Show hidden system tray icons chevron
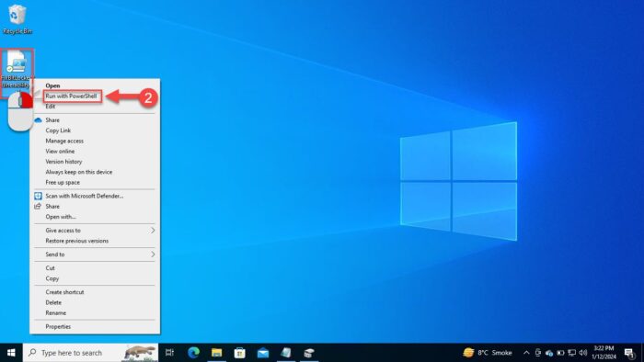The height and width of the screenshot is (362, 644). 526,353
